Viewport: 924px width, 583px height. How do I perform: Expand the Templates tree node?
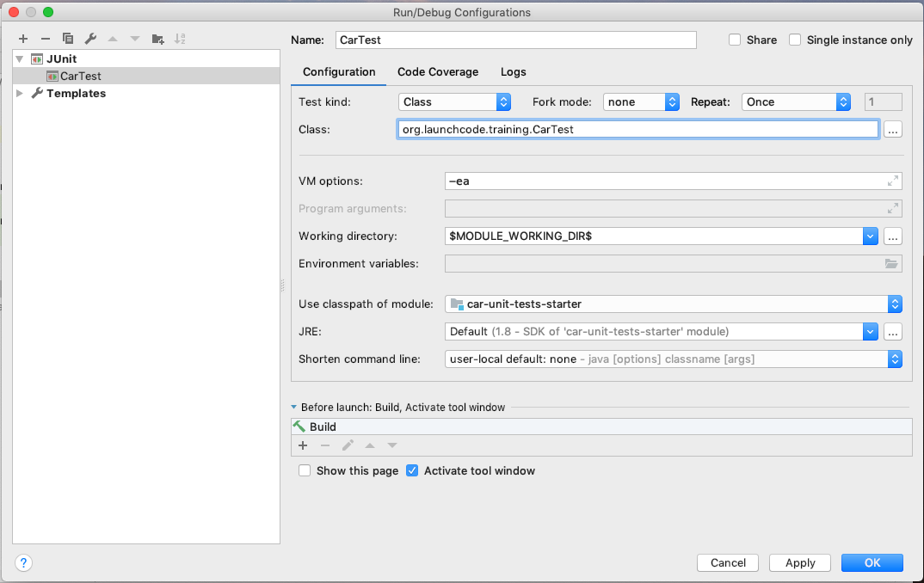[21, 94]
